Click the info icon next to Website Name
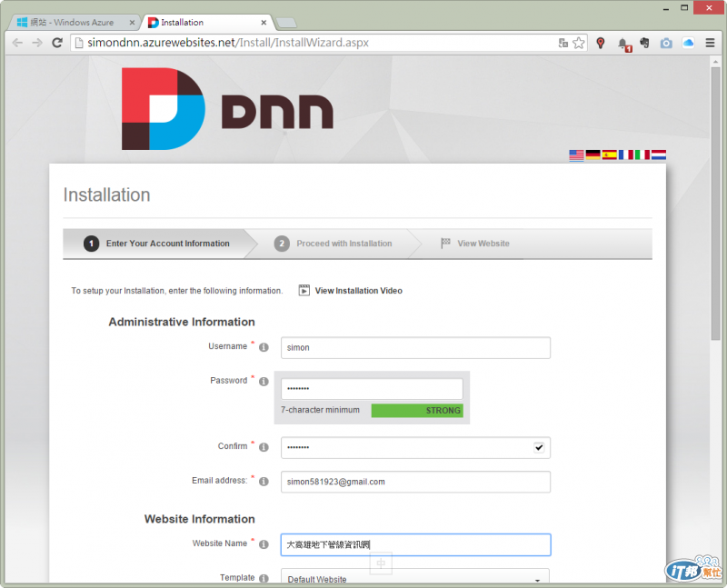The height and width of the screenshot is (588, 727). tap(264, 544)
